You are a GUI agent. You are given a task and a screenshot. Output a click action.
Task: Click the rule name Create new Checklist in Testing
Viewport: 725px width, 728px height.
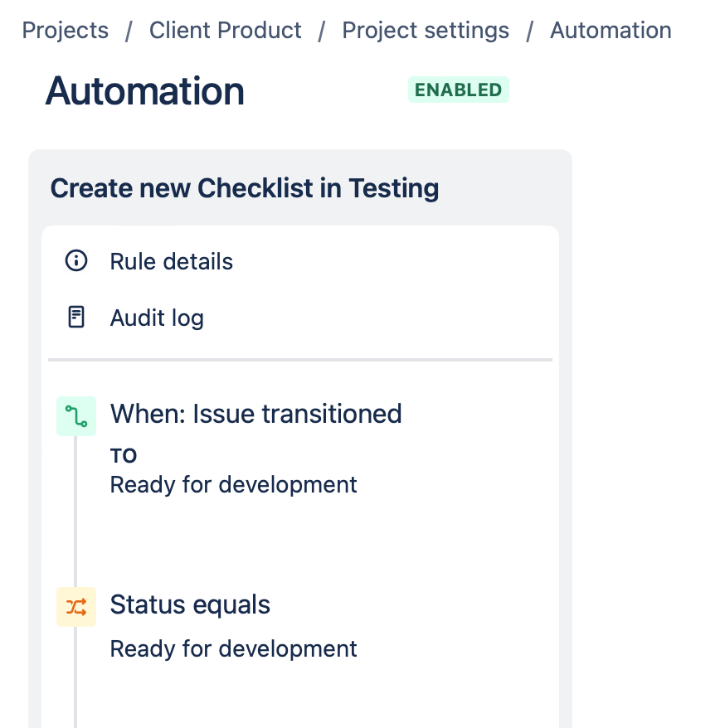(x=245, y=188)
